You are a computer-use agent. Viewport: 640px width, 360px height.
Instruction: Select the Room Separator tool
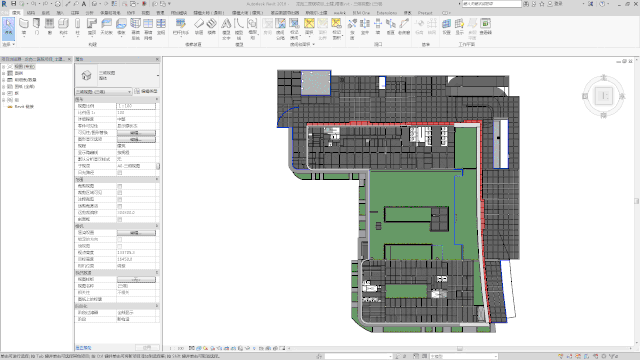click(280, 29)
